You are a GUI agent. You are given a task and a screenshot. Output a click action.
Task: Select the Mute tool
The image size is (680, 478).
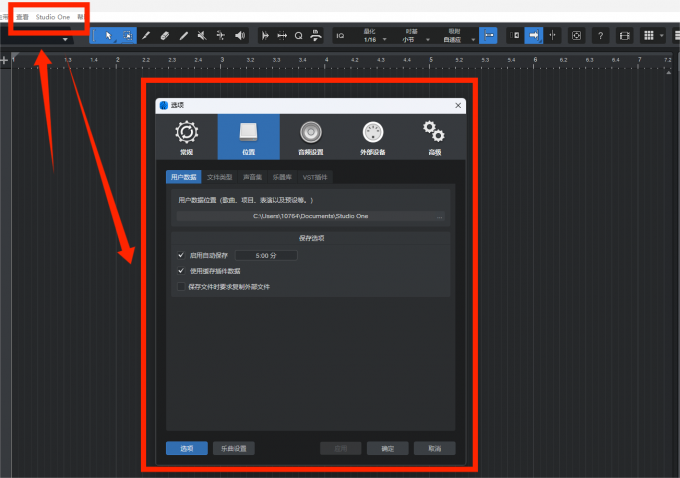(201, 35)
